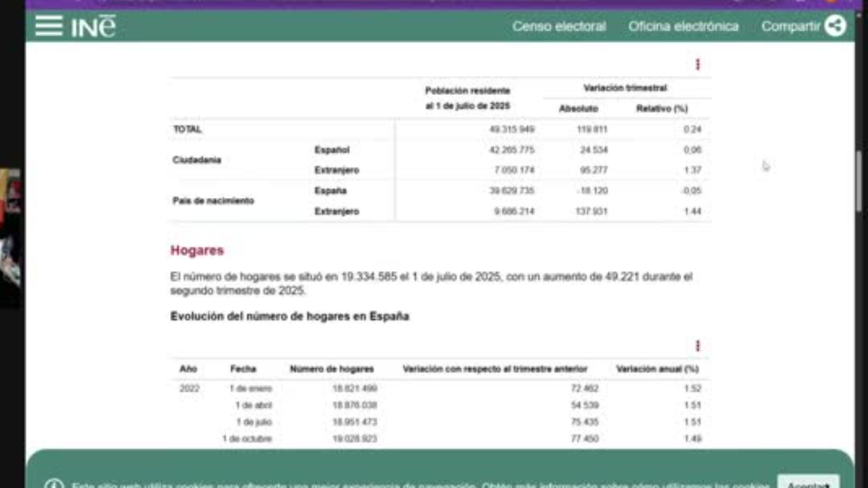868x488 pixels.
Task: Open Oficina electrónica from the navigation bar
Action: coord(683,26)
